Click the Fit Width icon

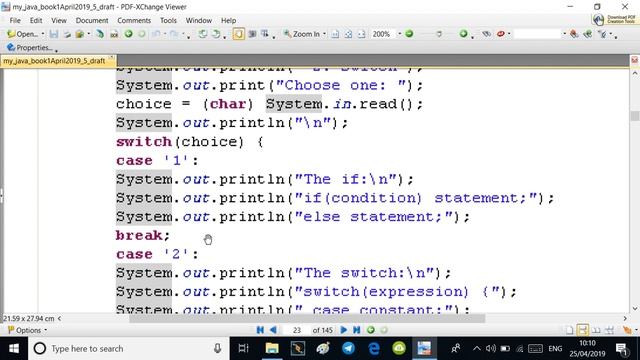pyautogui.click(x=361, y=34)
